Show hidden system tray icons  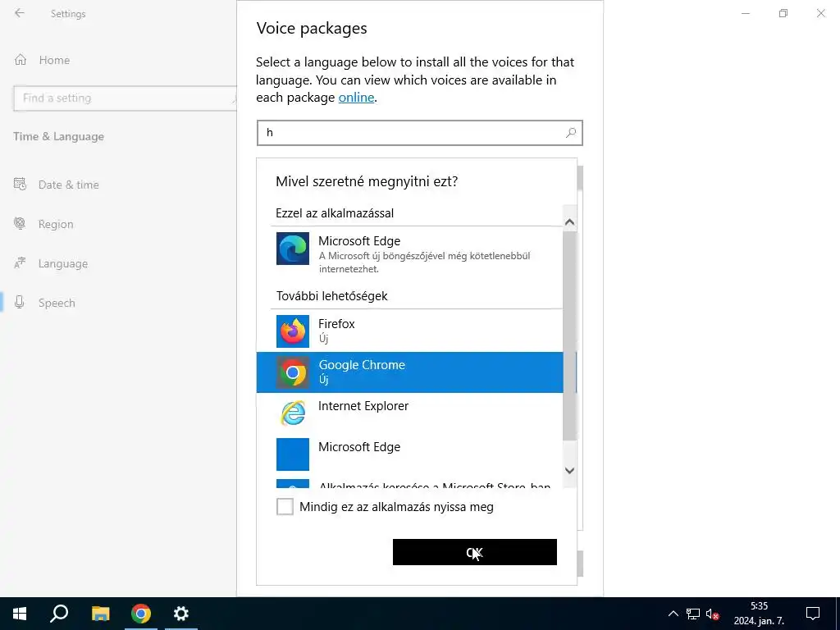point(673,614)
